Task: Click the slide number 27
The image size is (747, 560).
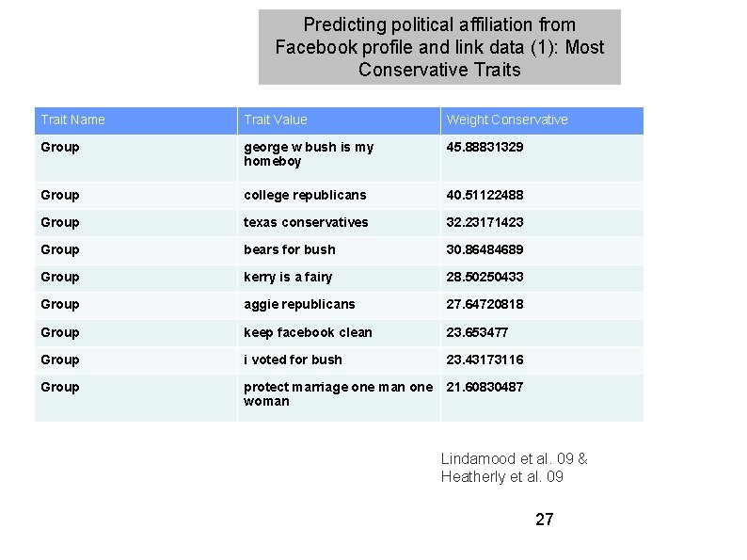Action: 544,520
